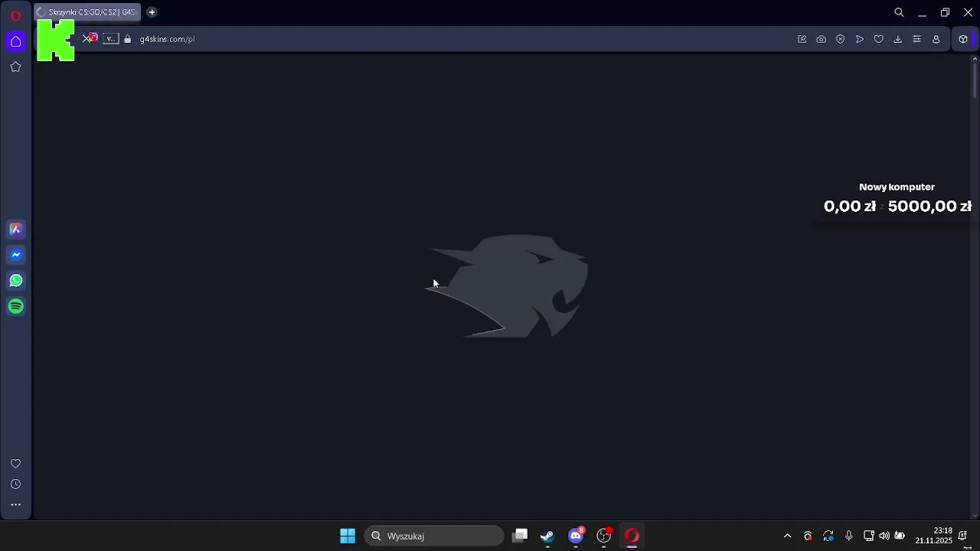Open the notification center icon
The width and height of the screenshot is (980, 551).
[x=963, y=536]
